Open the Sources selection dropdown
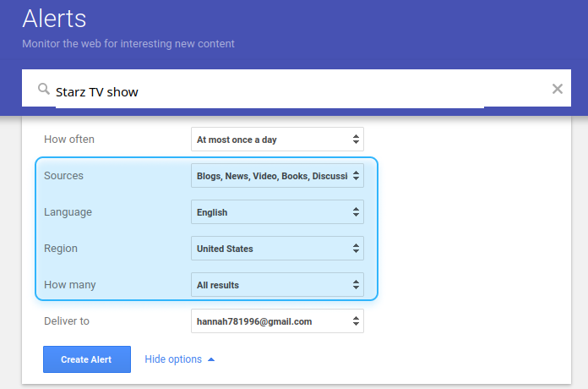This screenshot has width=588, height=389. [x=277, y=176]
